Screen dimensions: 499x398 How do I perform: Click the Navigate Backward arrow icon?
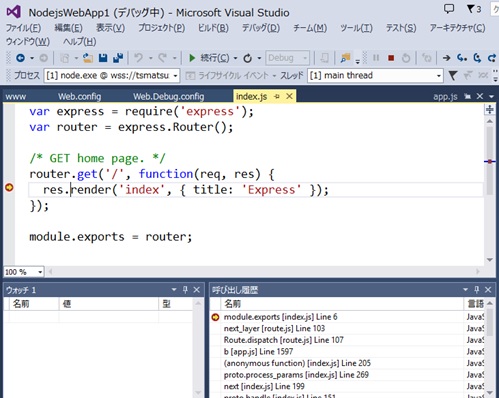pyautogui.click(x=20, y=58)
